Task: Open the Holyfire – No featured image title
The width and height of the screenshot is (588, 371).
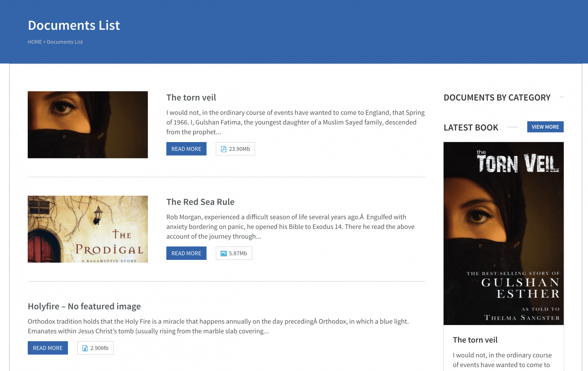Action: click(x=84, y=306)
